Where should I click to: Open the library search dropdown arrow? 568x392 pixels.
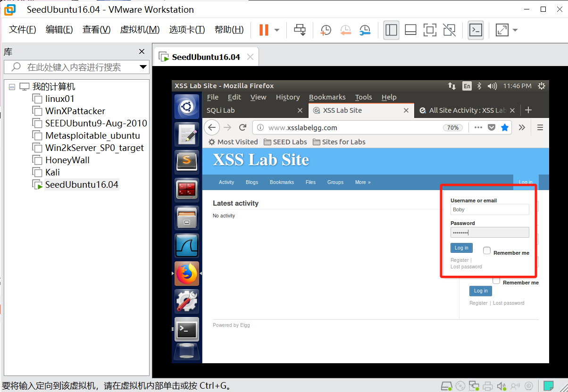coord(143,67)
